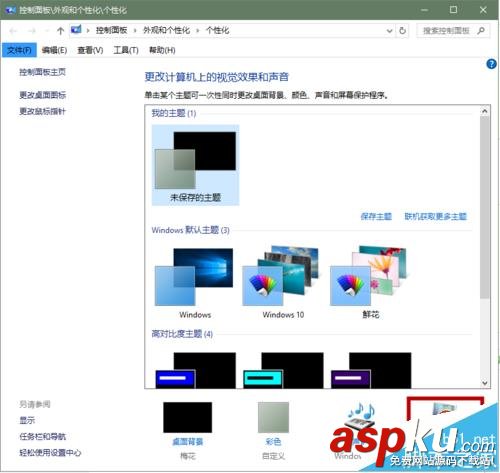Open 桌面背景 settings icon
This screenshot has width=500, height=473.
[188, 417]
